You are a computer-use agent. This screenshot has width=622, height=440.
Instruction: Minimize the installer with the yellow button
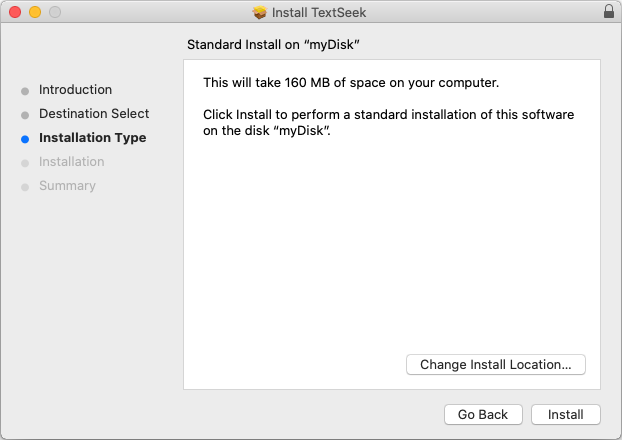pyautogui.click(x=34, y=12)
